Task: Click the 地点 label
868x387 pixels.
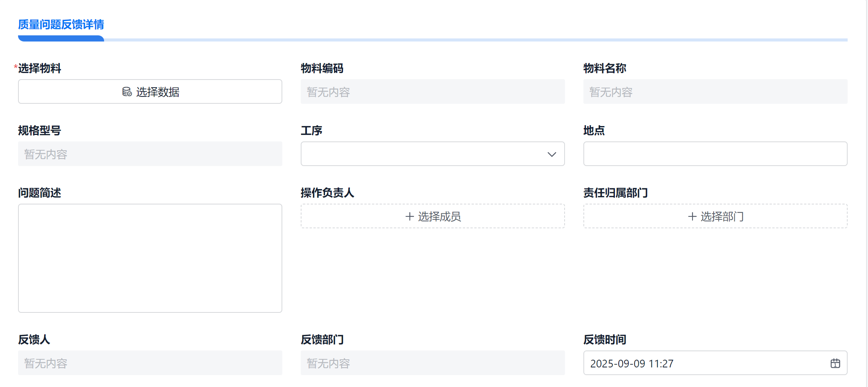Action: (594, 131)
